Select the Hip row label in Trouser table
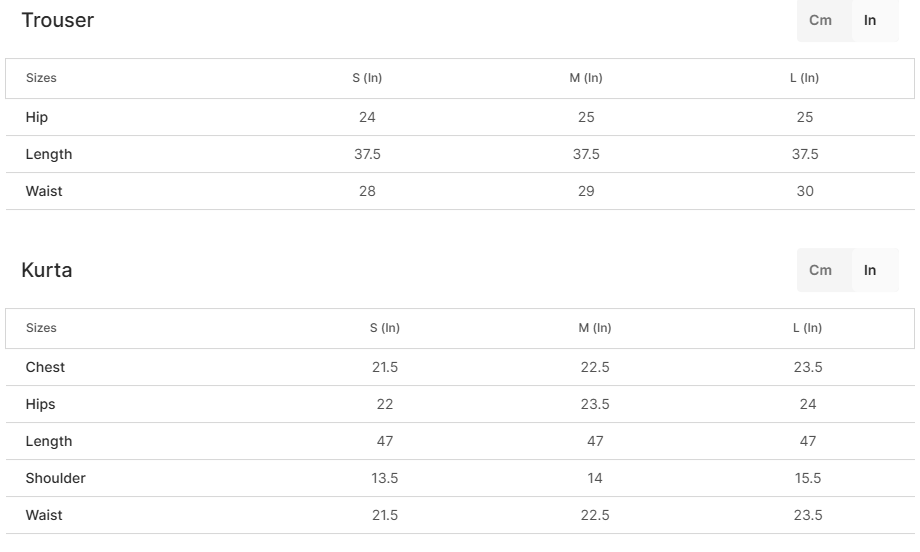 [37, 117]
